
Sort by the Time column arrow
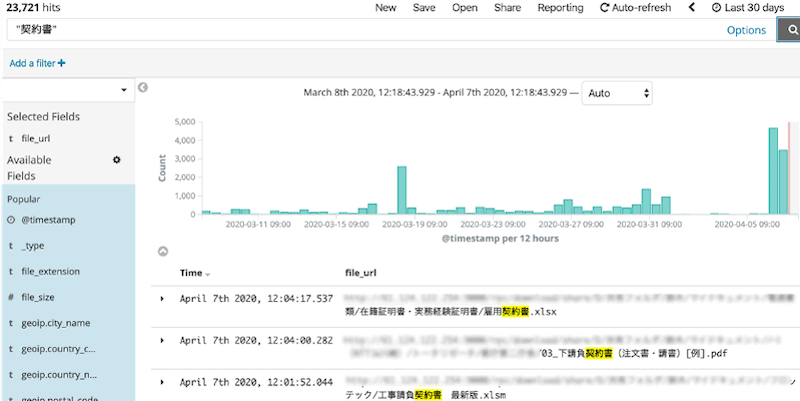point(208,274)
